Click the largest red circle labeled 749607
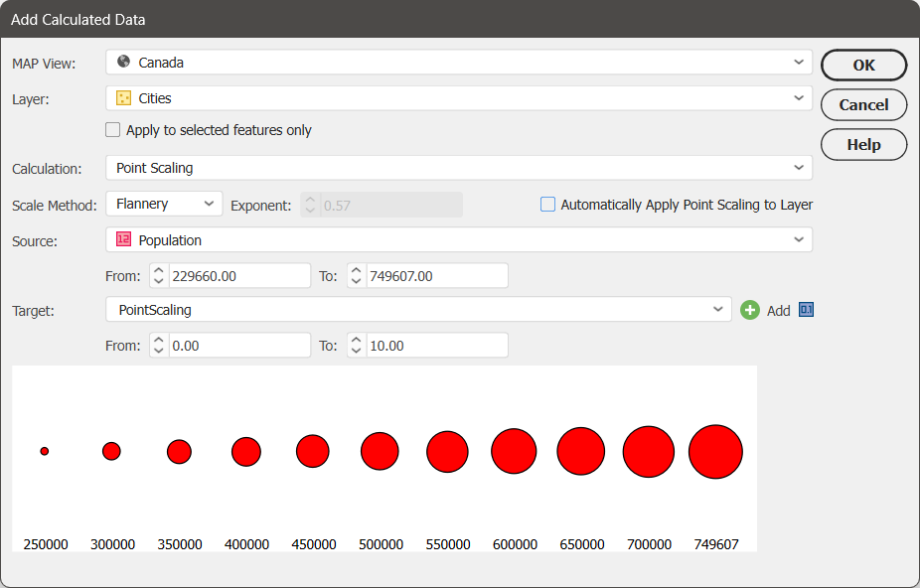Viewport: 920px width, 588px height. pyautogui.click(x=715, y=452)
